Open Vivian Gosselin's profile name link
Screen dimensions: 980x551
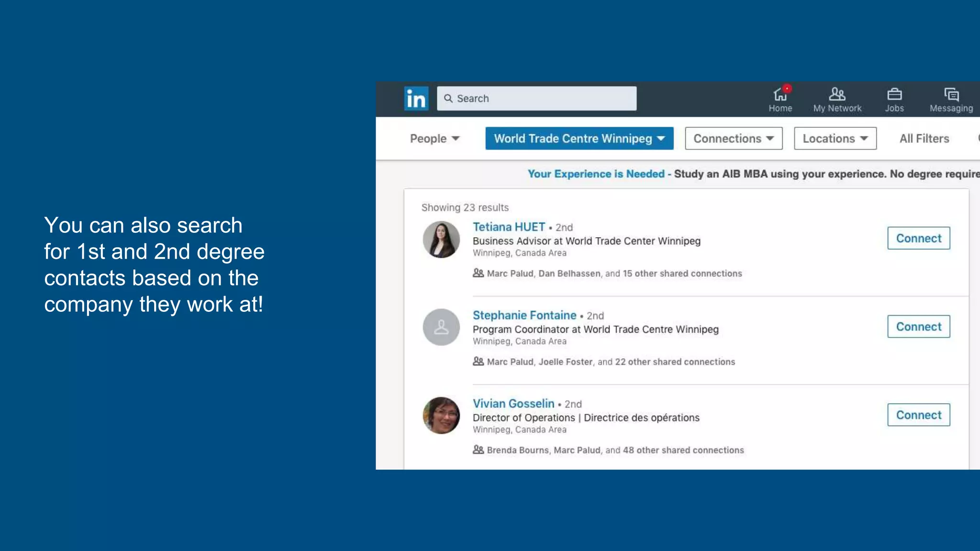click(x=513, y=404)
